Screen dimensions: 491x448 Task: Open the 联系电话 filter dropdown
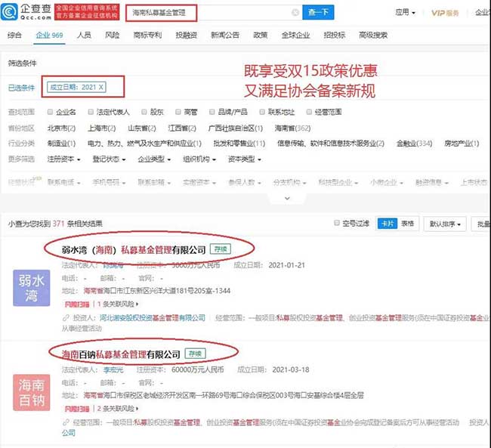pyautogui.click(x=63, y=182)
